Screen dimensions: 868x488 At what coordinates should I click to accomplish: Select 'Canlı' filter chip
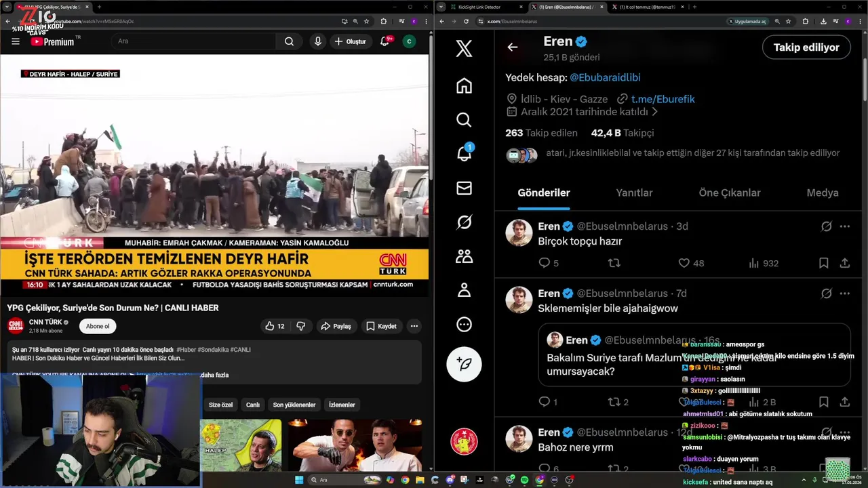point(253,405)
